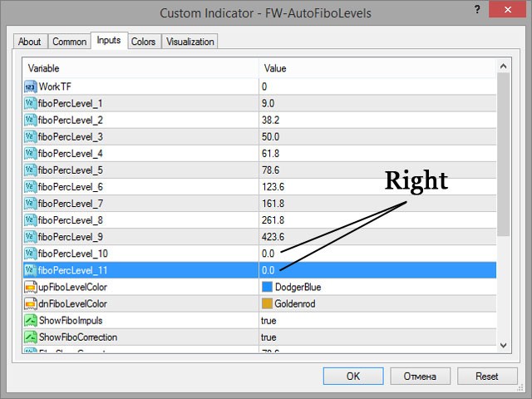Click the icon beside fiboPercLevel_1
The width and height of the screenshot is (532, 399).
pos(30,103)
